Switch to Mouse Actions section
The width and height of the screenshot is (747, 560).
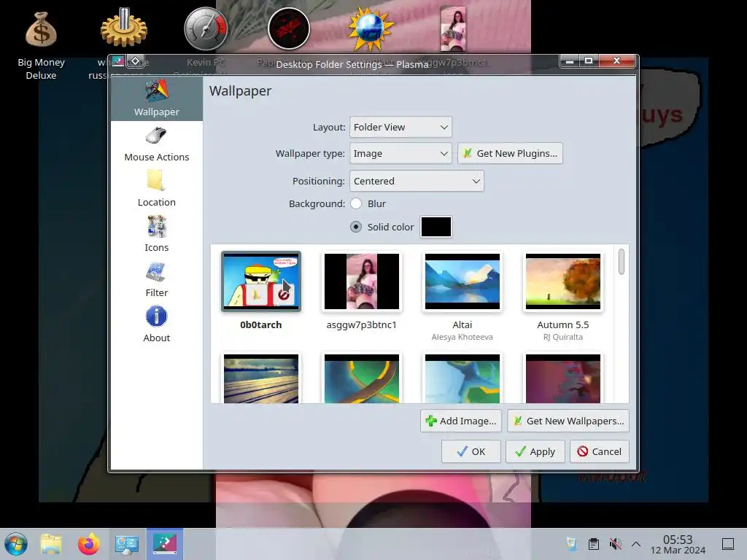[156, 144]
